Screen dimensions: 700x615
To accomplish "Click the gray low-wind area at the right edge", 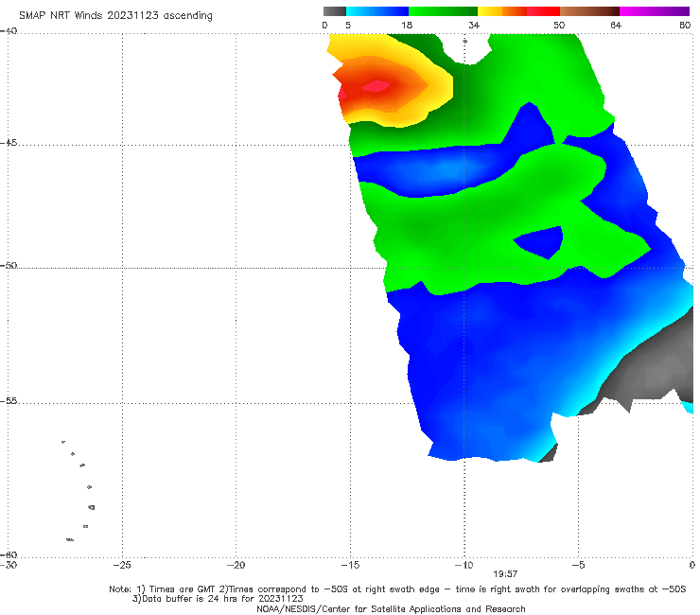I will coord(652,364).
